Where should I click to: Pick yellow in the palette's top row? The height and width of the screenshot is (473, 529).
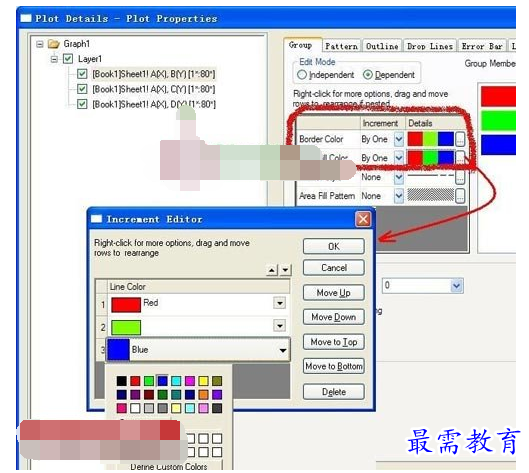(203, 381)
